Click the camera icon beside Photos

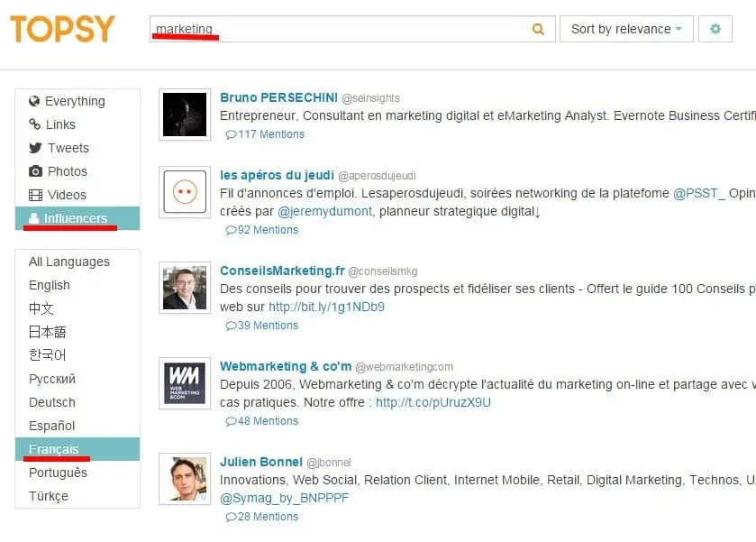point(35,170)
